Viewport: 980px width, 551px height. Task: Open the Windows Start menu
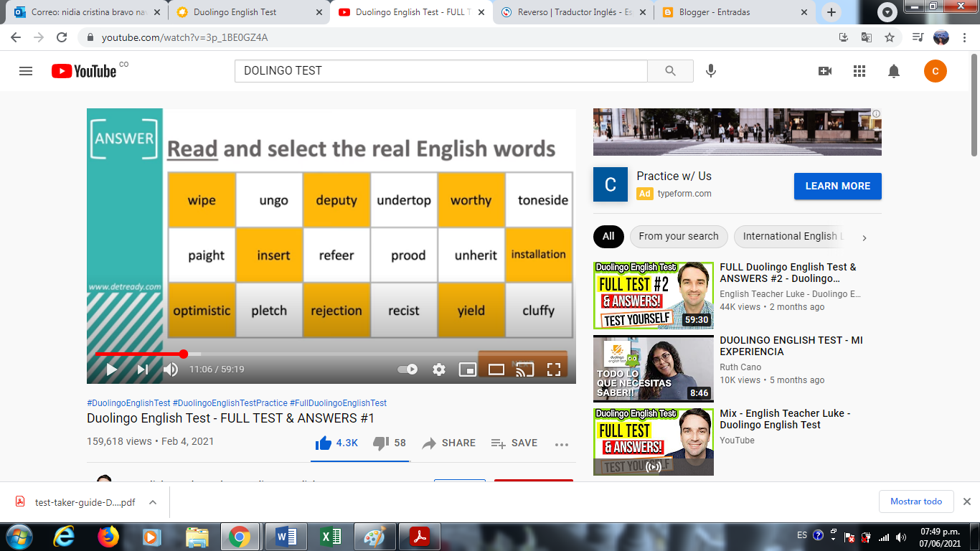pyautogui.click(x=18, y=537)
